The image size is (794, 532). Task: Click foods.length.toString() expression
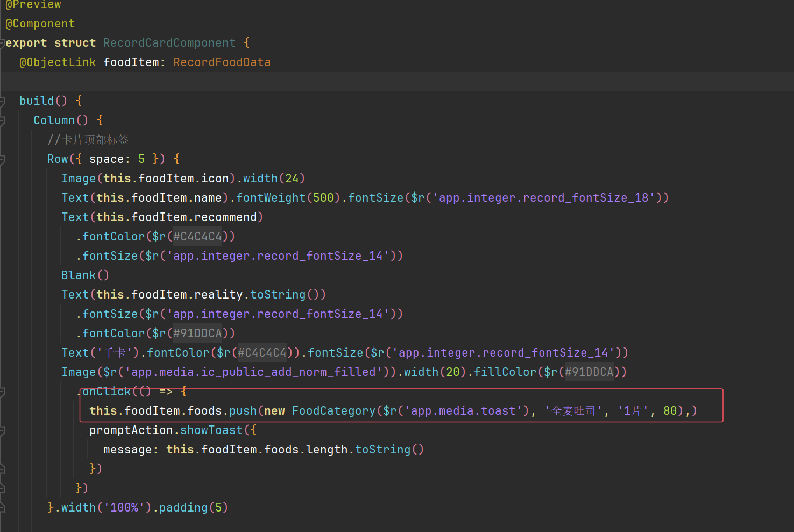344,450
